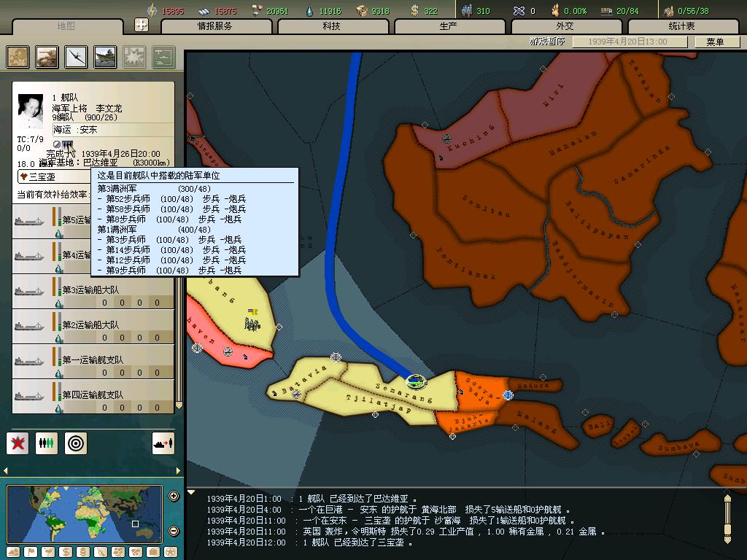Viewport: 747px width, 560px height.
Task: Open the 科技 technology tab
Action: [x=332, y=26]
